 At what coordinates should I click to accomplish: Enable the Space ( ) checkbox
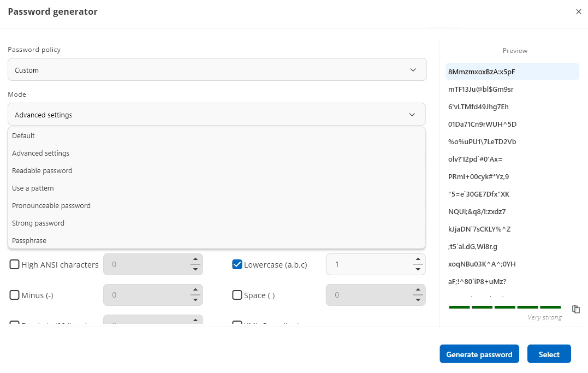(237, 295)
